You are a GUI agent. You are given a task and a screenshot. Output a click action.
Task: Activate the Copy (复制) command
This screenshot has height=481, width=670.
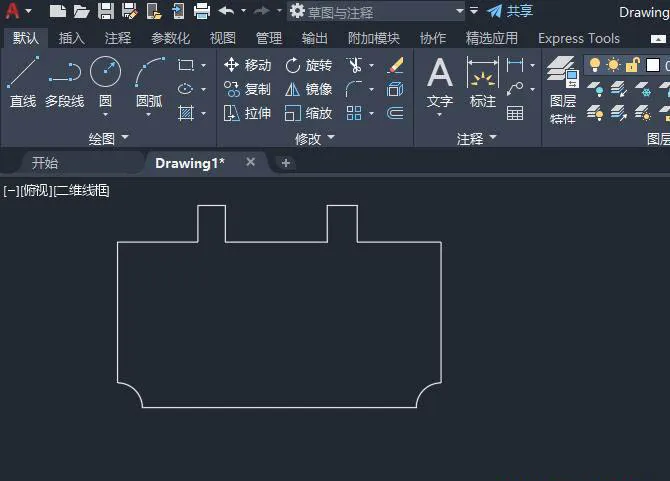tap(247, 89)
